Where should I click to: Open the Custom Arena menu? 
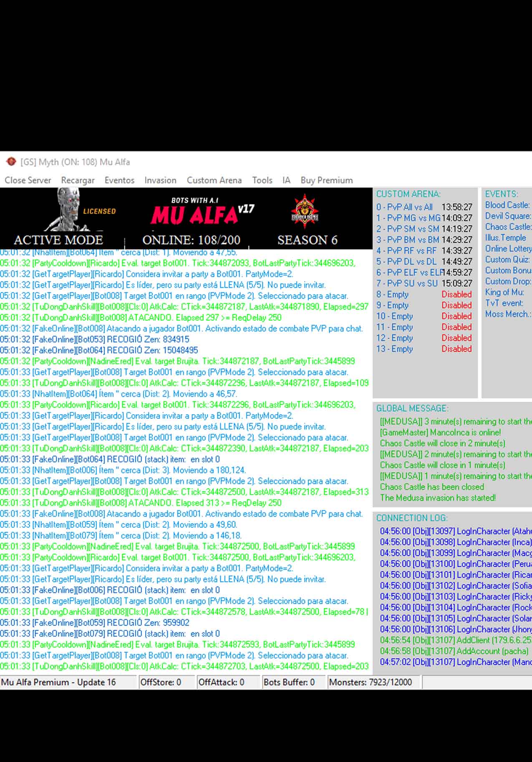[214, 180]
